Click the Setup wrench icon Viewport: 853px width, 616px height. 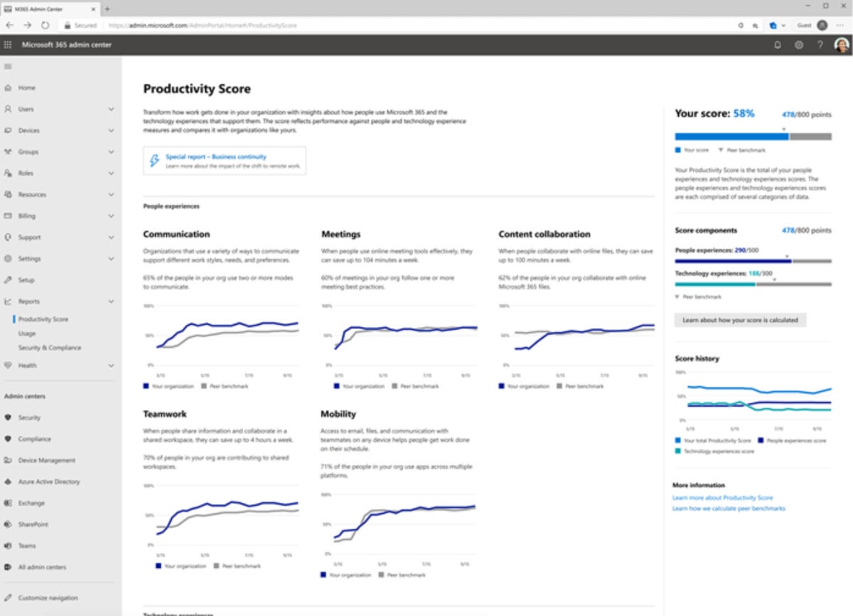tap(8, 280)
